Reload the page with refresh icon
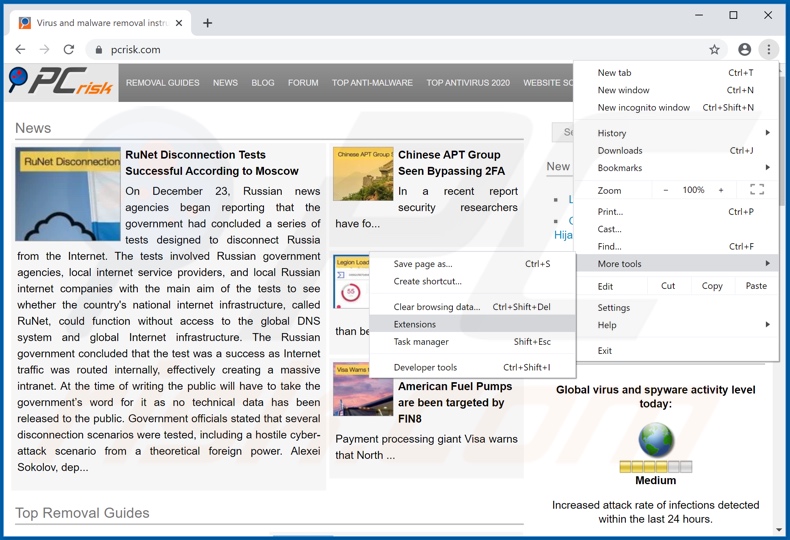The height and width of the screenshot is (540, 790). point(69,49)
